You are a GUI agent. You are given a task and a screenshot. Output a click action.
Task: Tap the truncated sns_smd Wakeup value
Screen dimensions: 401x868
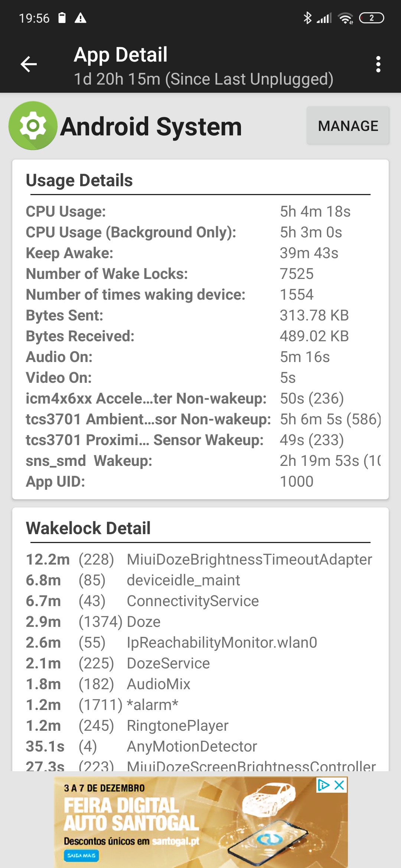[330, 461]
